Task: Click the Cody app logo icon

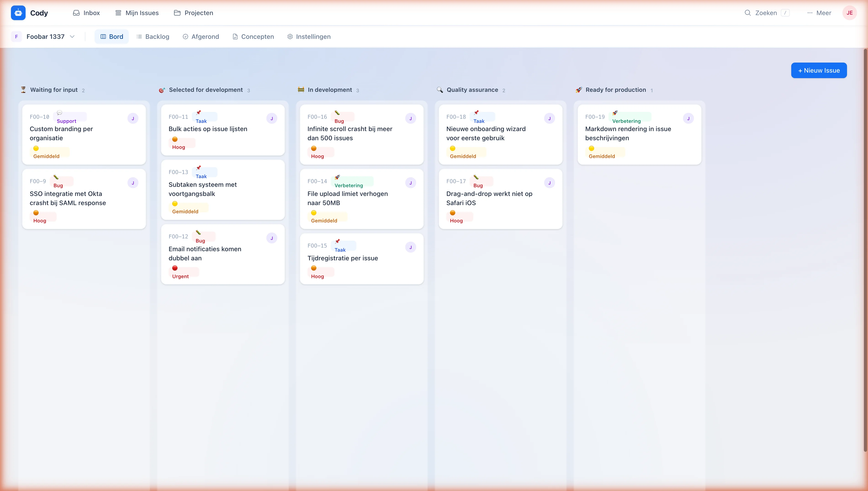Action: 18,13
